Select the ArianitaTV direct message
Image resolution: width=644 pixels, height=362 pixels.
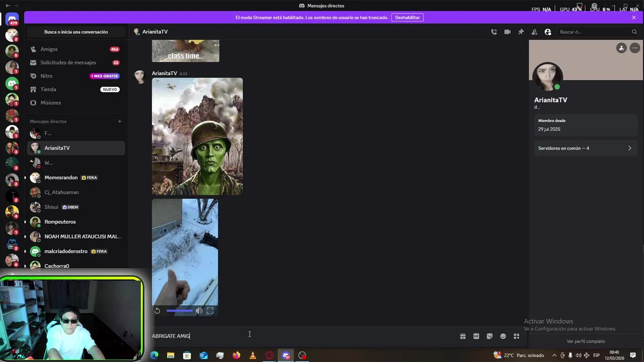pyautogui.click(x=76, y=148)
